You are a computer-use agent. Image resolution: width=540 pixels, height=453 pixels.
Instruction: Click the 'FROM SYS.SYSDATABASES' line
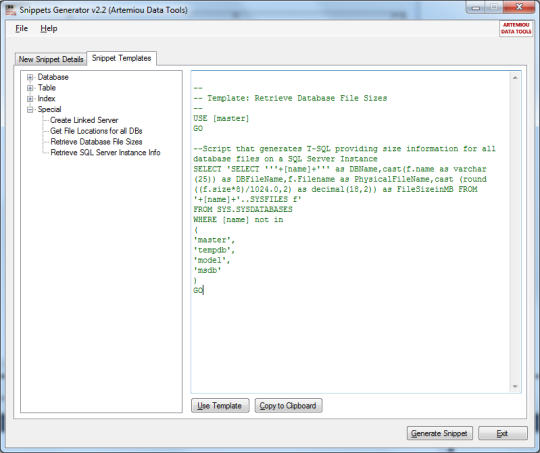coord(243,209)
